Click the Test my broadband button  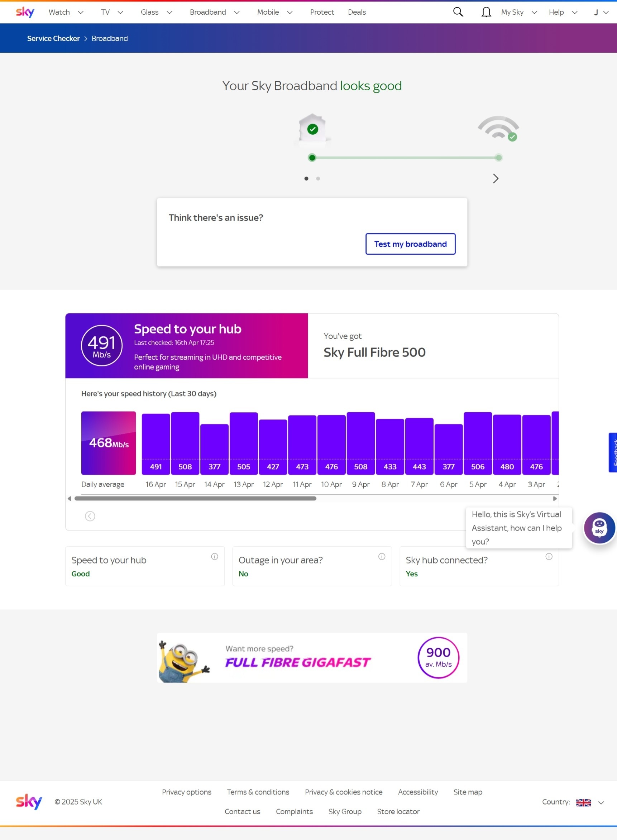pyautogui.click(x=410, y=244)
